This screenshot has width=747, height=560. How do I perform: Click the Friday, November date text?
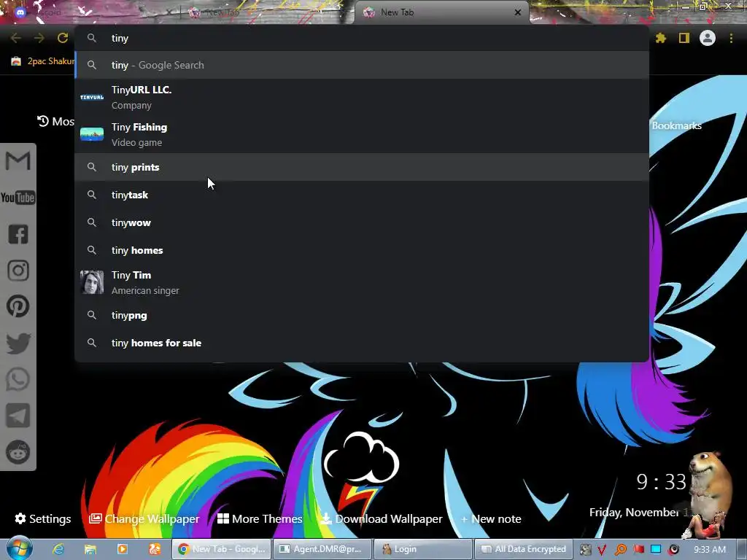pyautogui.click(x=639, y=513)
